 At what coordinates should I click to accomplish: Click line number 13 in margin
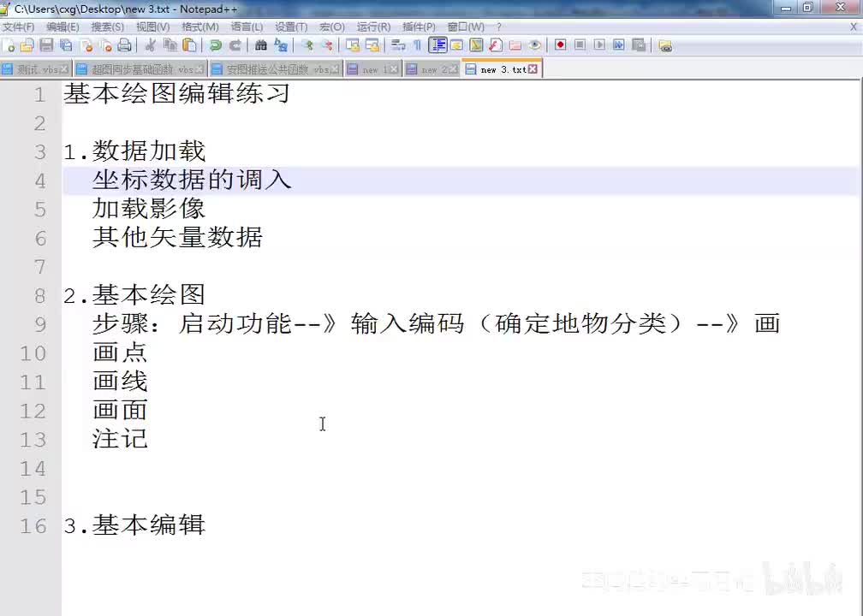coord(33,440)
